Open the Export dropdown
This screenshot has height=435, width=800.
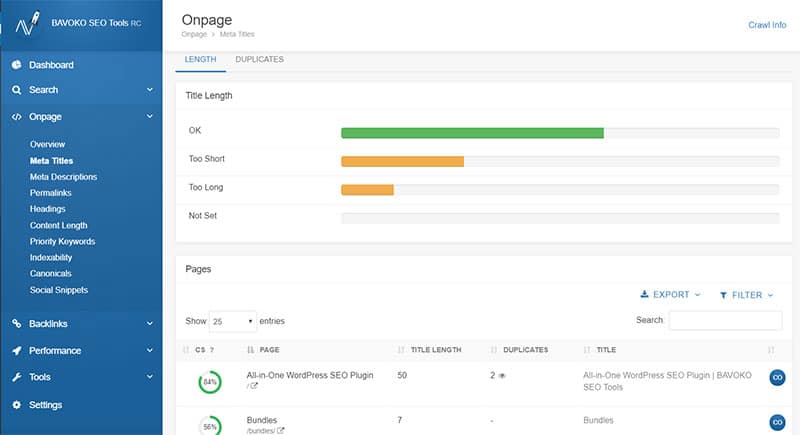tap(670, 295)
